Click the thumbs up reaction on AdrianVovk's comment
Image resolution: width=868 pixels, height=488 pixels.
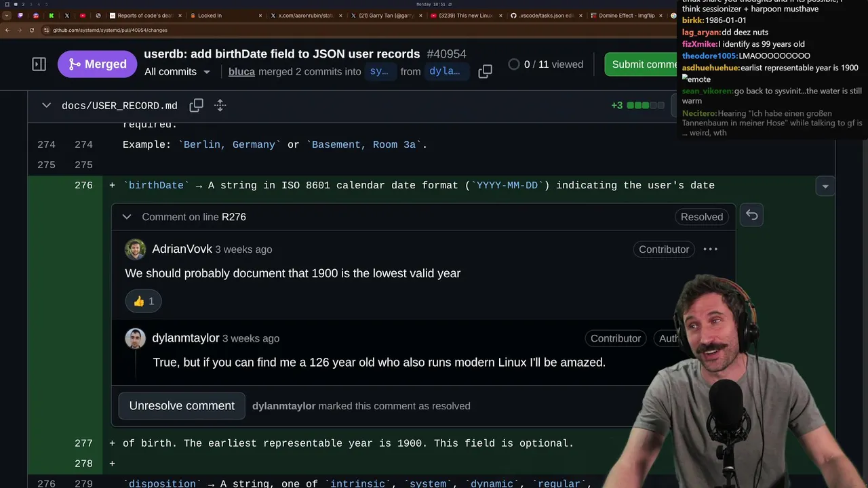(143, 301)
